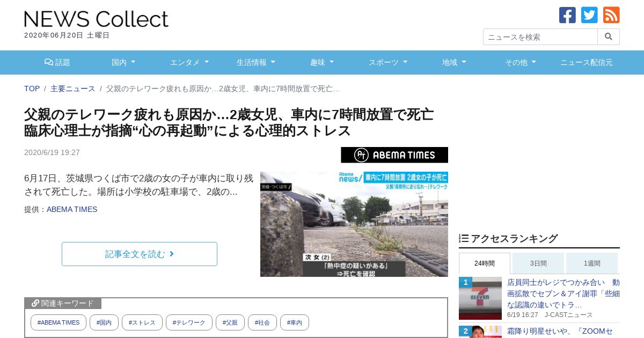Switch ranking to 1週間 tab
644x338 pixels.
point(592,263)
